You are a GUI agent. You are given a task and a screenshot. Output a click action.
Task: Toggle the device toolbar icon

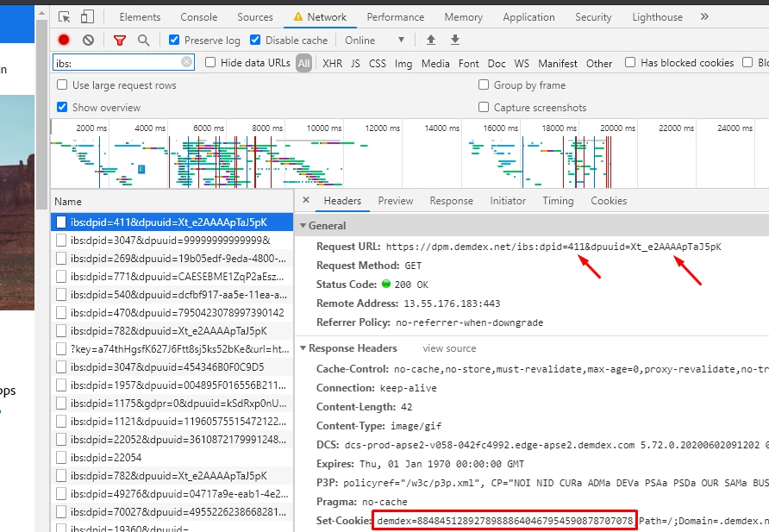coord(87,17)
